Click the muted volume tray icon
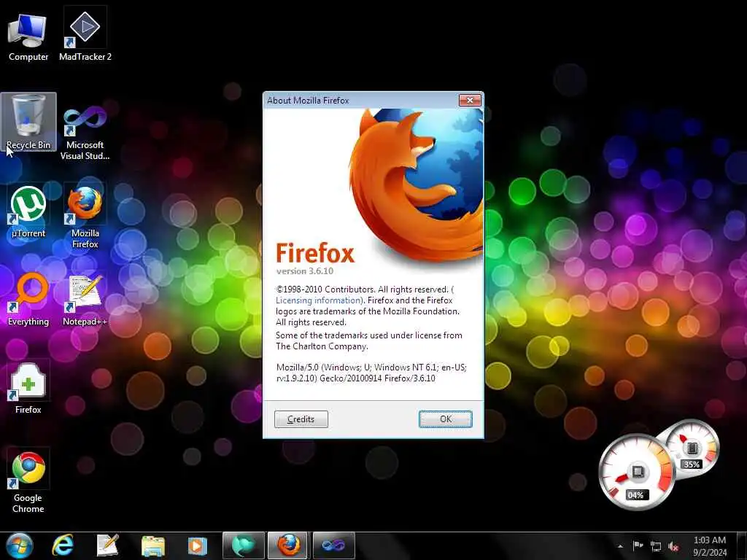747x560 pixels. click(x=673, y=546)
